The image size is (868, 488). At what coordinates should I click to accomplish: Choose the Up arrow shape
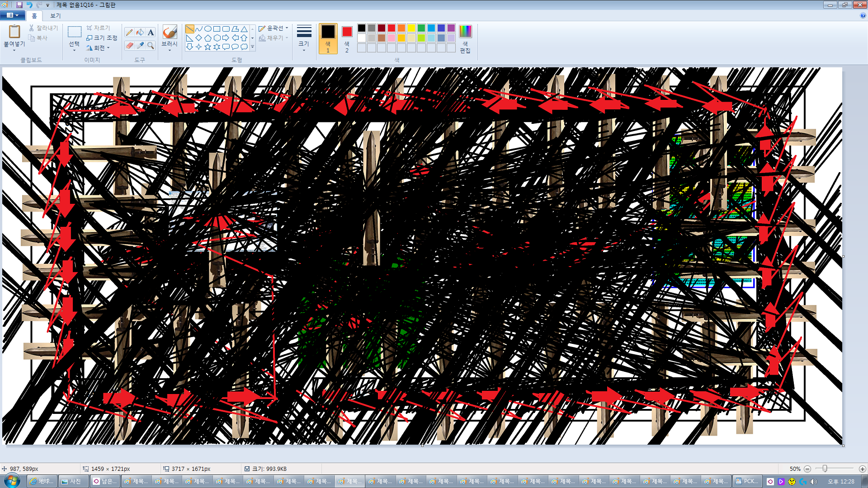(x=244, y=38)
